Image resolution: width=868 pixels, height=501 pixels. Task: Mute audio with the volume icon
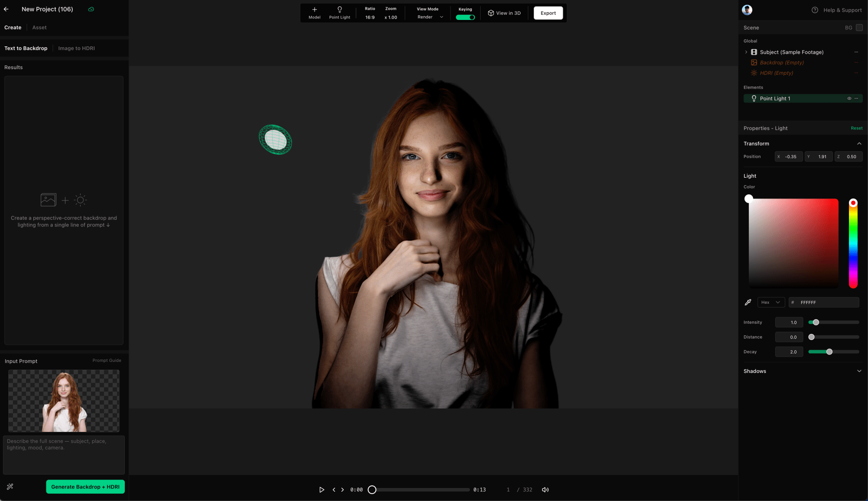point(545,489)
